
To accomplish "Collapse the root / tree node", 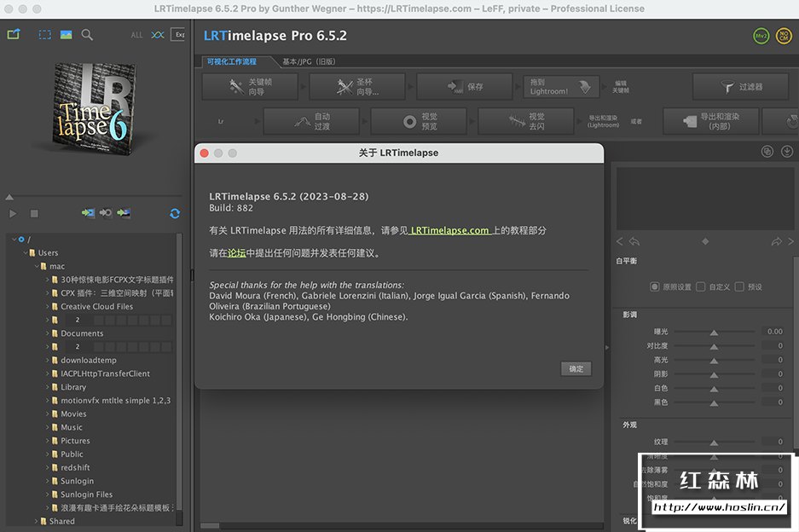I will [14, 239].
